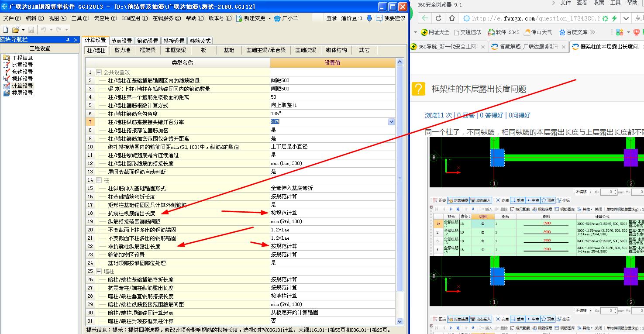Screen dimensions: 644x334
Task: Click the browser extensions grid icon
Action: point(619,32)
